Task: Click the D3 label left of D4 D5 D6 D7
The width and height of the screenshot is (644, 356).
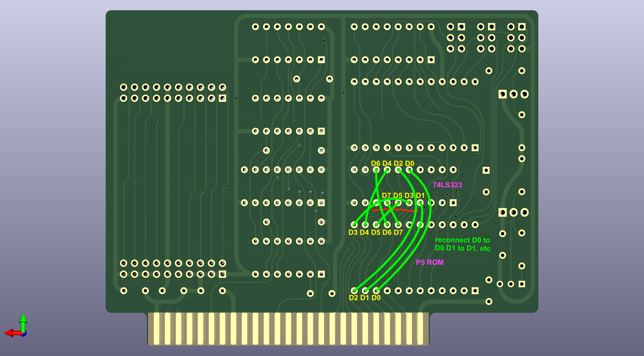Action: [x=353, y=232]
